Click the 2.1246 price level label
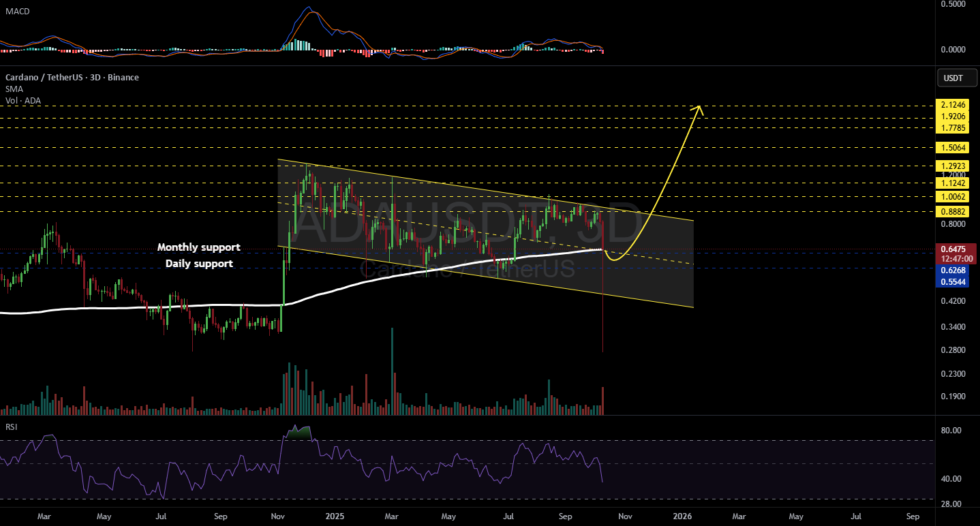 click(953, 106)
